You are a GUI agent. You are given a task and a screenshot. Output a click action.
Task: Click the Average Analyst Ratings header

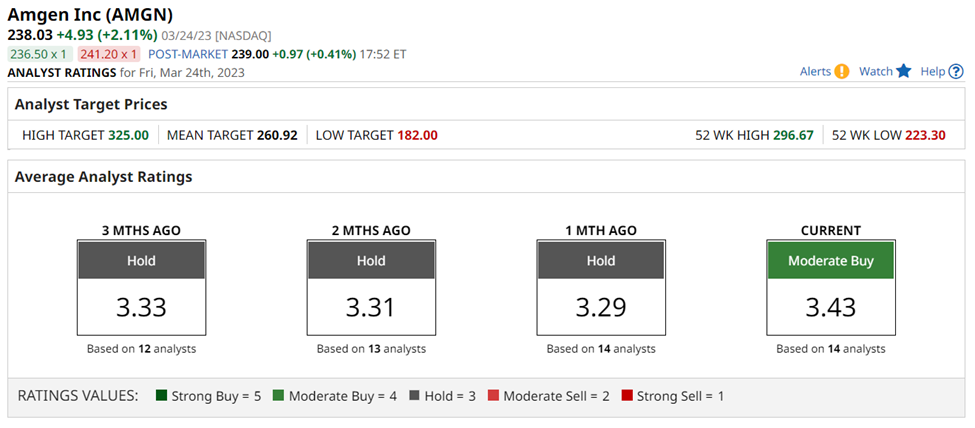coord(103,177)
